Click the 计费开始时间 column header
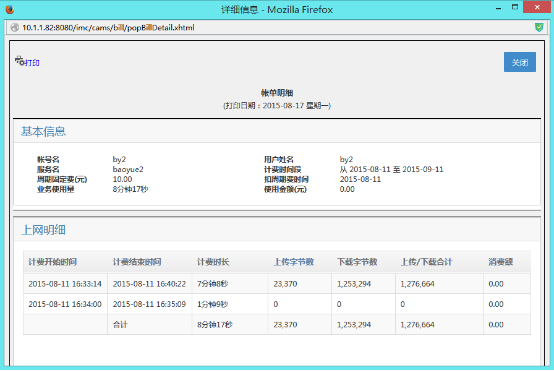 [52, 262]
